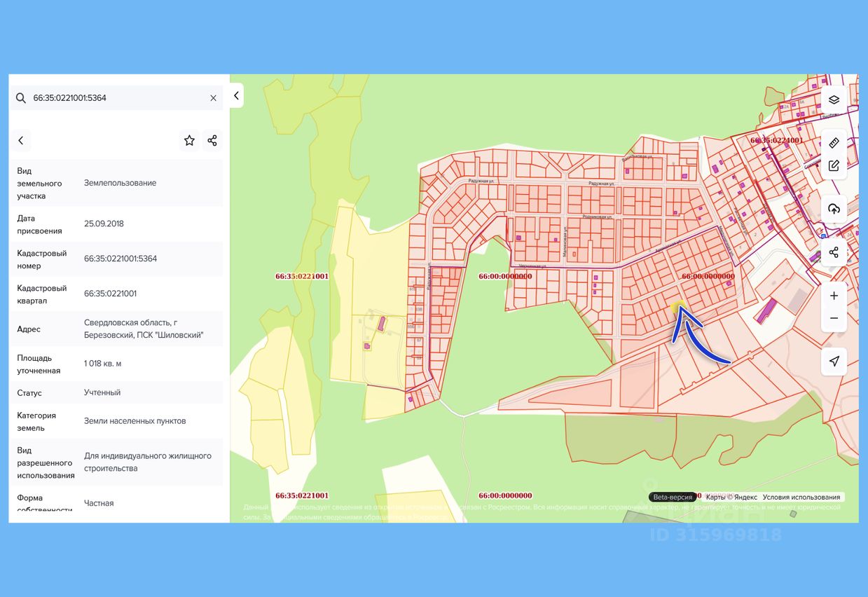868x597 pixels.
Task: Zoom in the map with plus
Action: (x=834, y=296)
